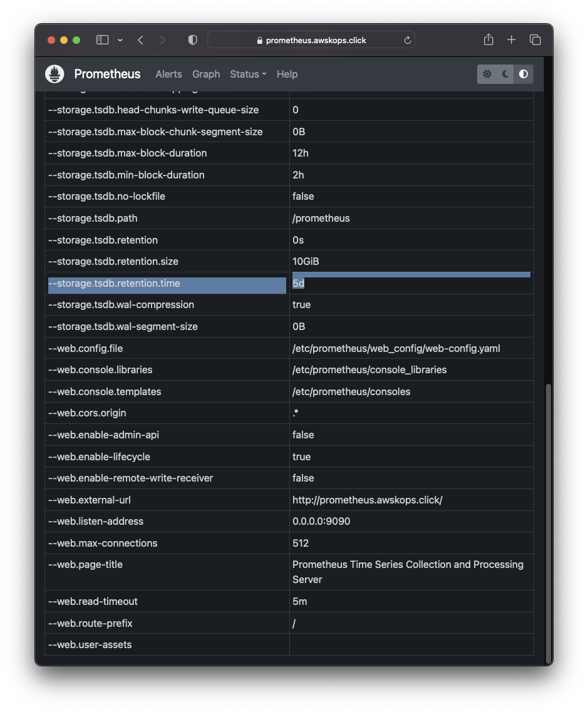Click the --storage.tsdb.path flag name

tap(93, 219)
